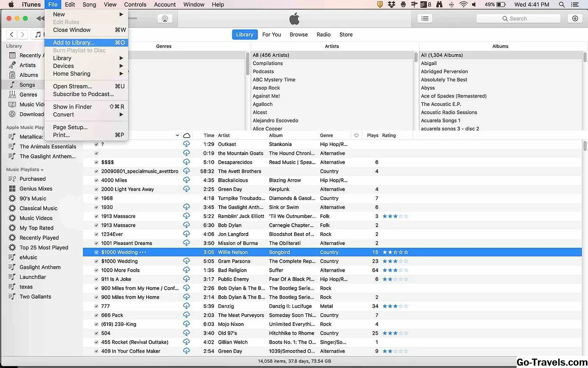Open the Up Next list icon
Screen dimensions: 588x368
tap(425, 19)
